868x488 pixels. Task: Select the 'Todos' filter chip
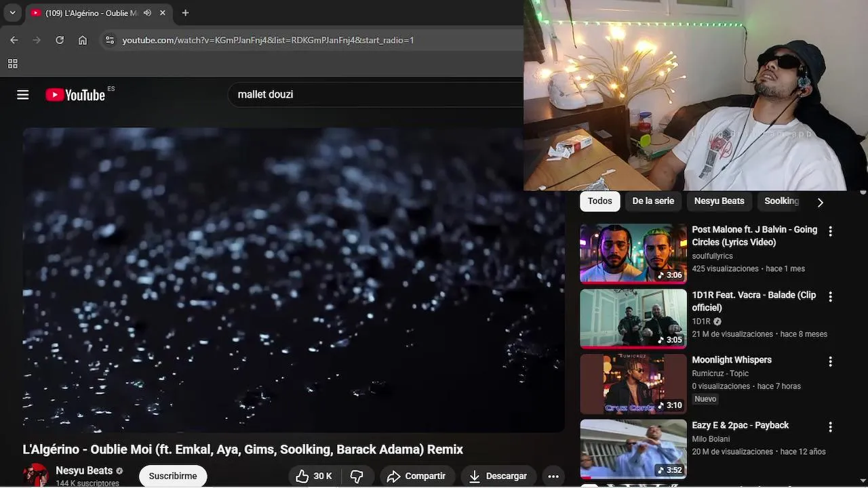[x=599, y=201]
